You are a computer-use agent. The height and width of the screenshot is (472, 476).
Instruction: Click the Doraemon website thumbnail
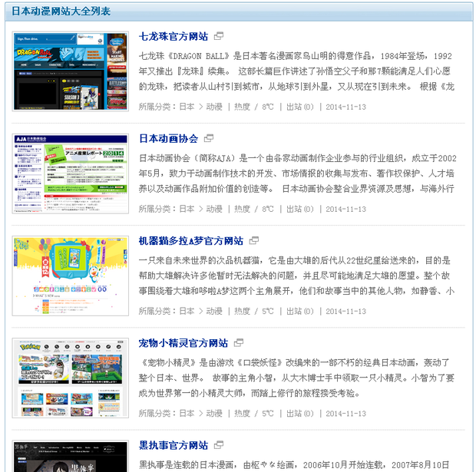[71, 276]
